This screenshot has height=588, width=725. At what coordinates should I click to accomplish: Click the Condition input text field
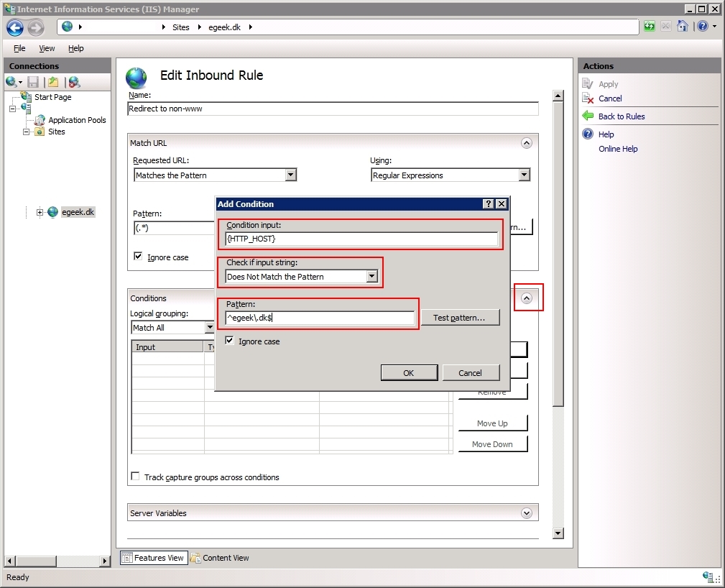(361, 239)
